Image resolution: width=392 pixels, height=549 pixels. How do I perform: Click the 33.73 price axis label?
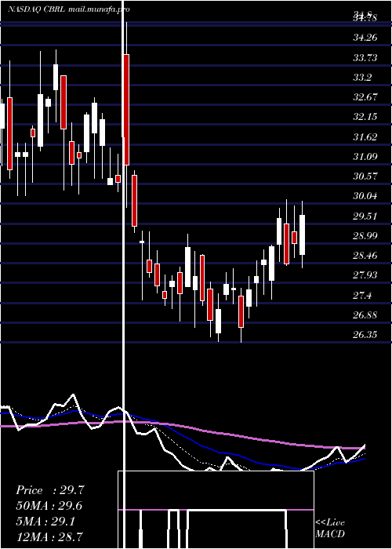click(365, 58)
